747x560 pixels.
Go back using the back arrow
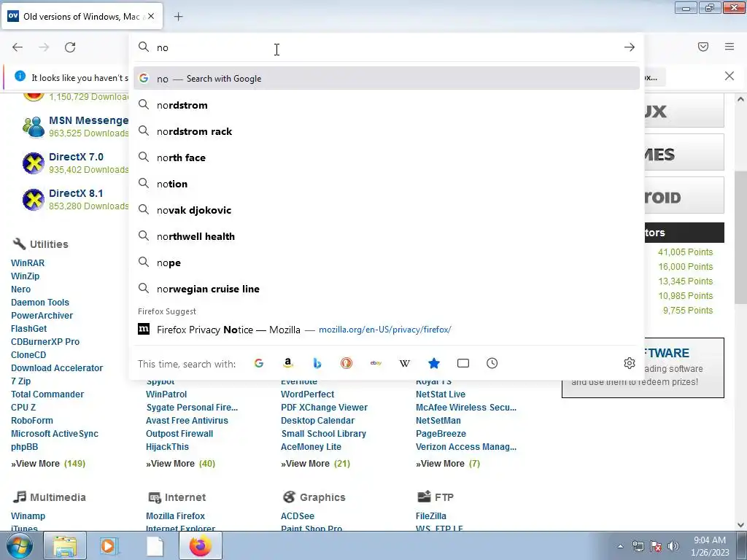click(18, 47)
